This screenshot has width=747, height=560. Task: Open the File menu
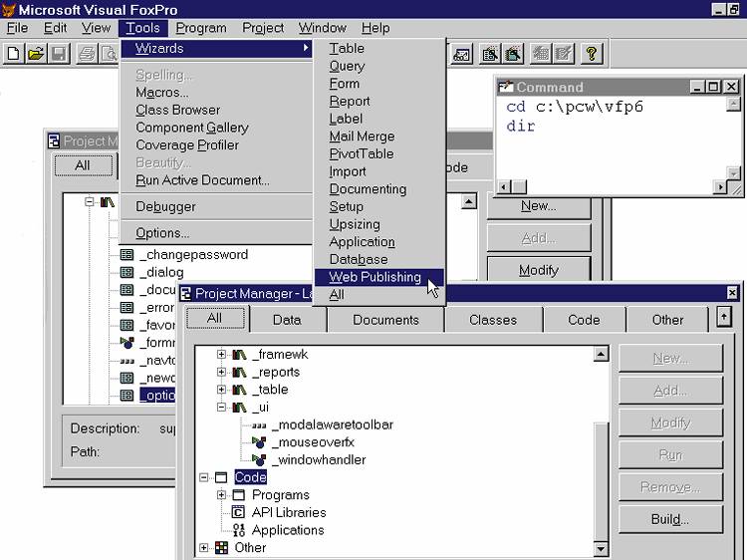17,28
